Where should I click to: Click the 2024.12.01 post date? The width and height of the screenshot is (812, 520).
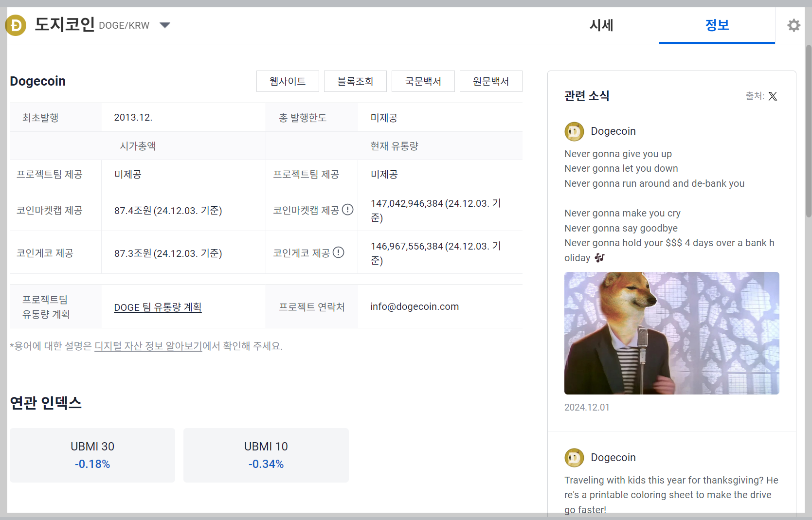587,407
